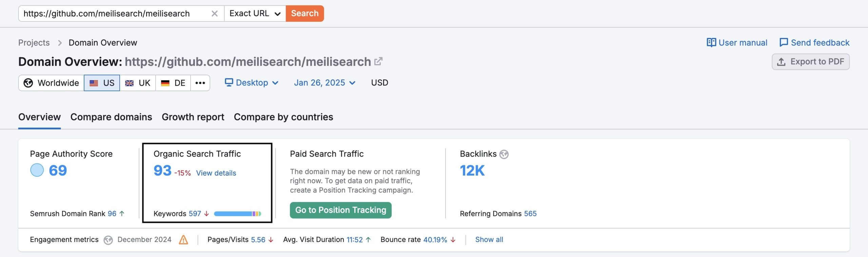Viewport: 868px width, 257px height.
Task: Open more countries ellipsis menu
Action: (200, 83)
